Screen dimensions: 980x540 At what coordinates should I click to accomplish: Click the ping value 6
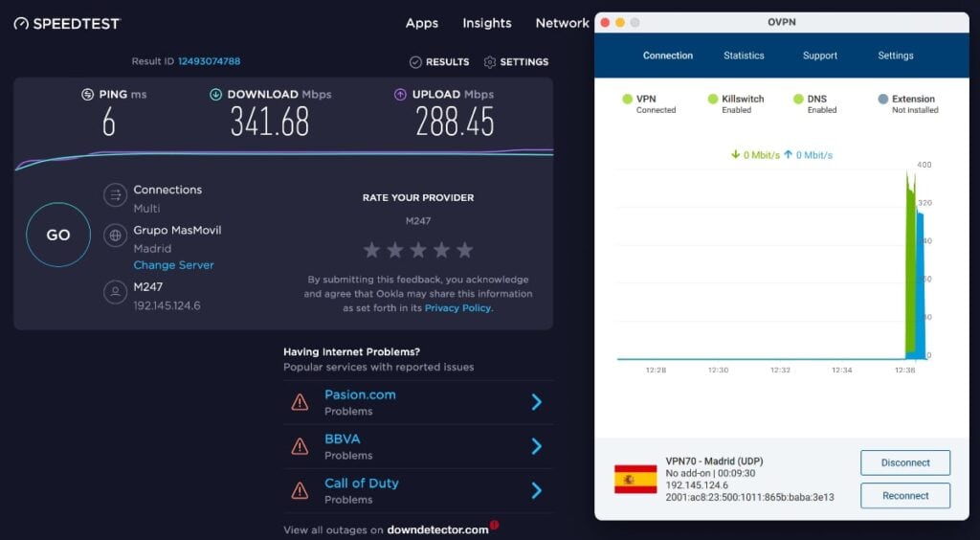click(x=109, y=122)
